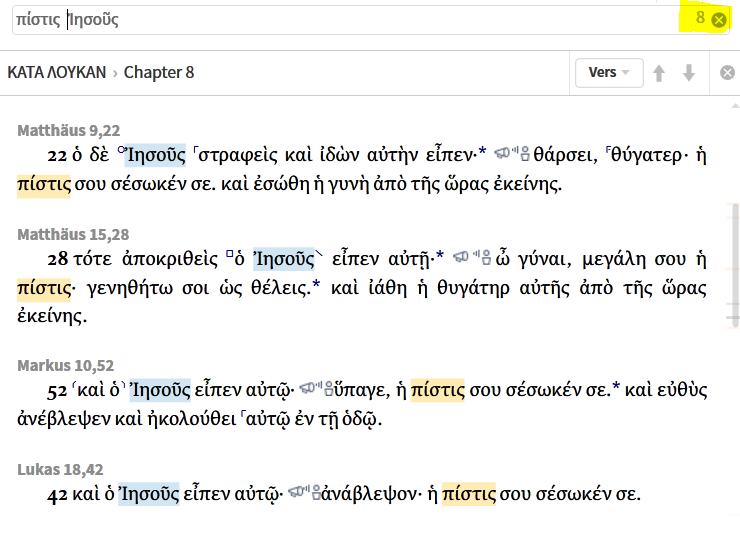Open the ΚΑΤΑ ΛΟΥΚΑΝ breadcrumb
Image resolution: width=740 pixels, height=535 pixels.
(x=57, y=73)
